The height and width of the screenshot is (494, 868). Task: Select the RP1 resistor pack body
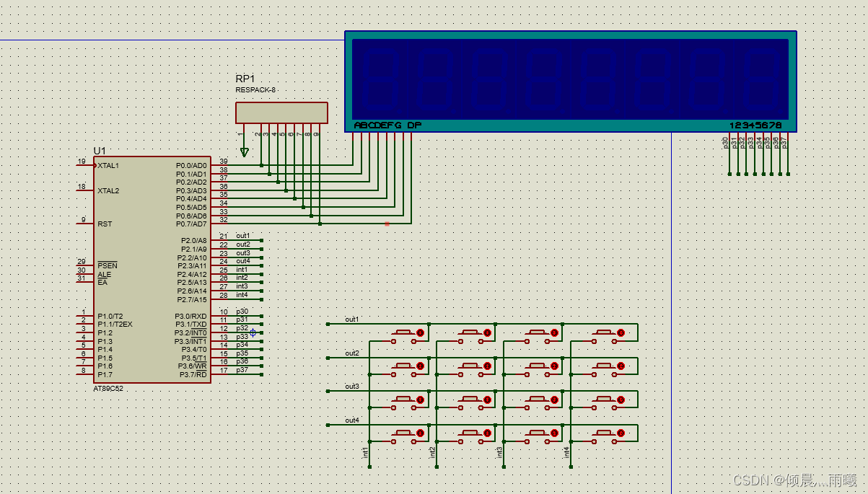281,113
